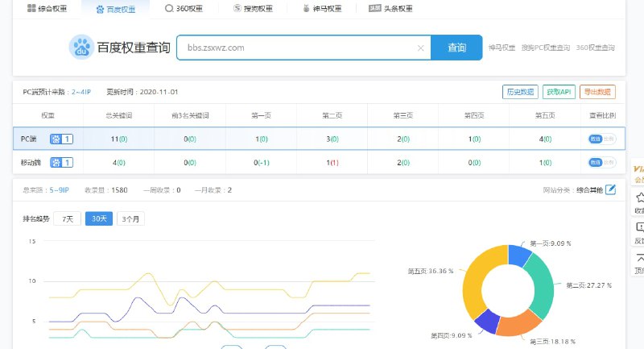Image resolution: width=644 pixels, height=349 pixels.
Task: Open the 神马权重 link beside search
Action: pos(502,48)
